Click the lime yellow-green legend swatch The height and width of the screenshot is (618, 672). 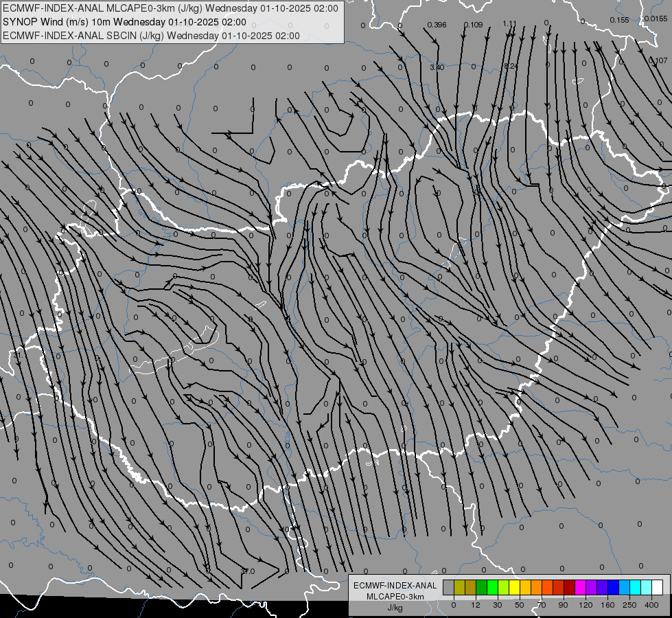503,587
